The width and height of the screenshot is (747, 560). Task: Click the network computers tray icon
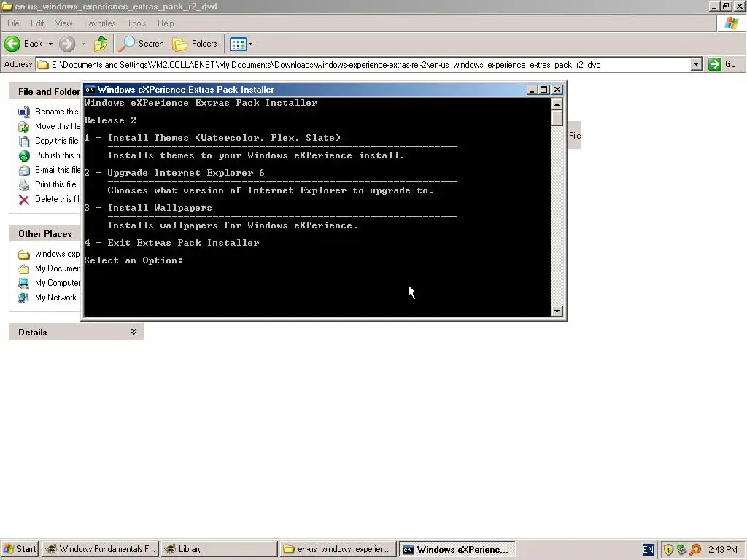[x=682, y=550]
